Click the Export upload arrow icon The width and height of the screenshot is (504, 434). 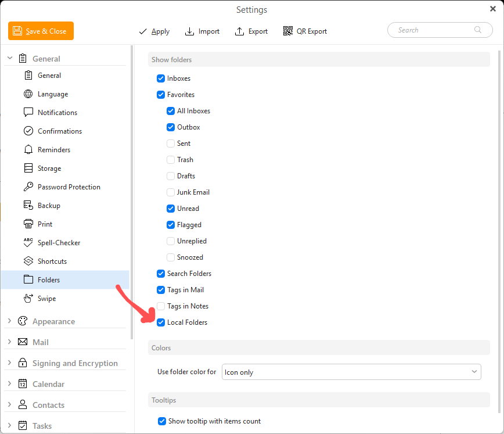(x=239, y=31)
